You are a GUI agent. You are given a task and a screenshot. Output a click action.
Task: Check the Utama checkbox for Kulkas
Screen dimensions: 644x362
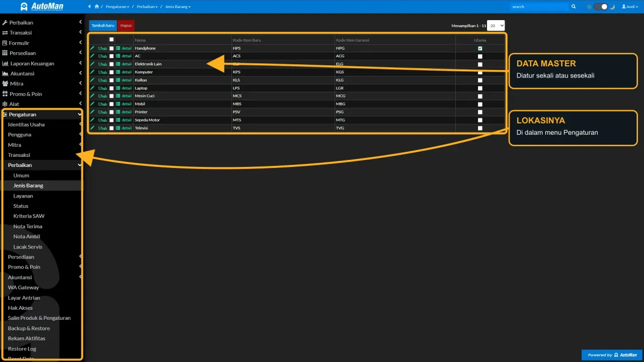(x=480, y=80)
